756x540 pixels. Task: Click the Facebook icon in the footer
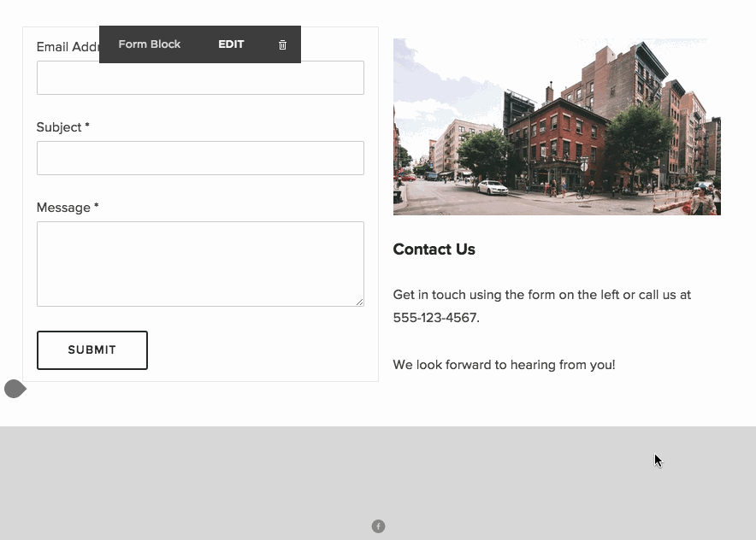tap(378, 526)
